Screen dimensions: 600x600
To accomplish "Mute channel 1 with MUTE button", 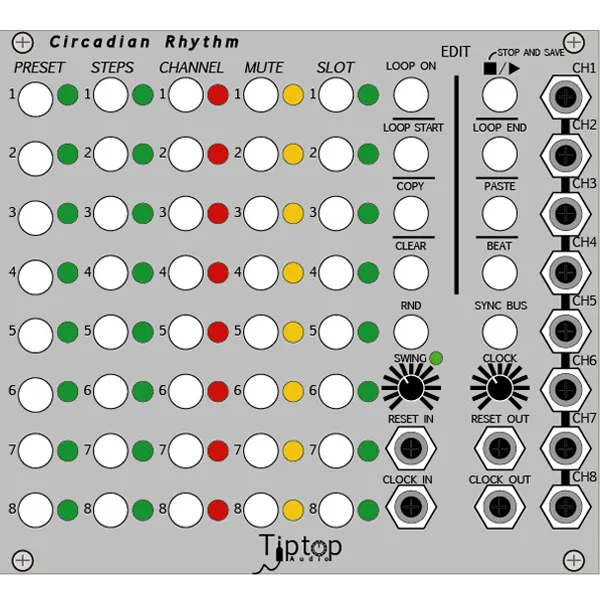I will pyautogui.click(x=261, y=95).
